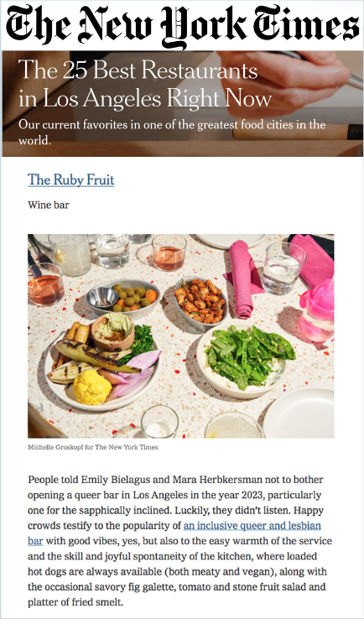Open The Ruby Fruit restaurant link
Screen dimensions: 364x619
(71, 180)
